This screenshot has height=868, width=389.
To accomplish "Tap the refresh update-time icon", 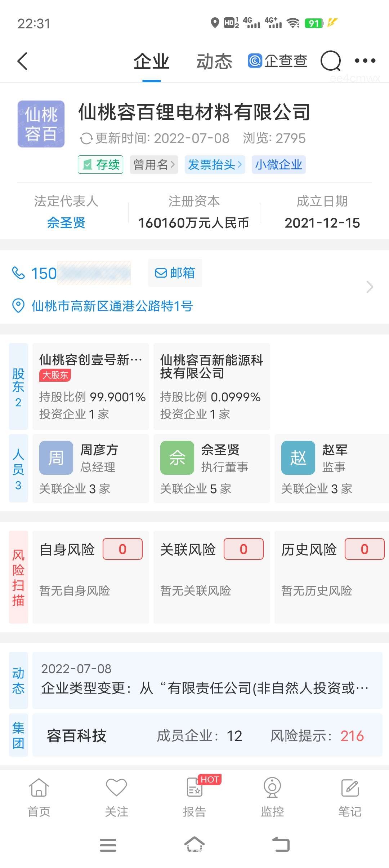I will (x=86, y=138).
